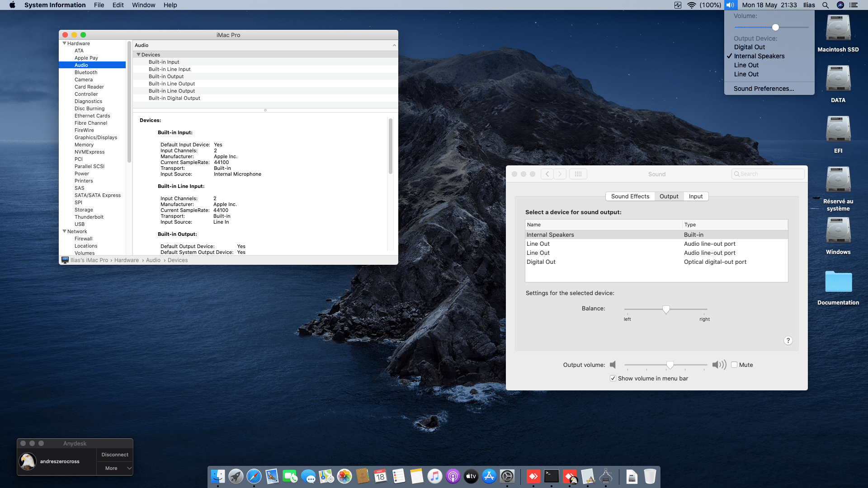Open App Store from the Dock
Viewport: 868px width, 488px height.
tap(489, 476)
